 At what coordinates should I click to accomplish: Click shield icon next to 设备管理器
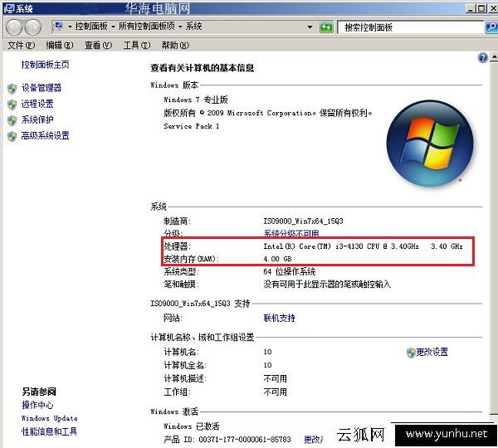click(x=12, y=89)
